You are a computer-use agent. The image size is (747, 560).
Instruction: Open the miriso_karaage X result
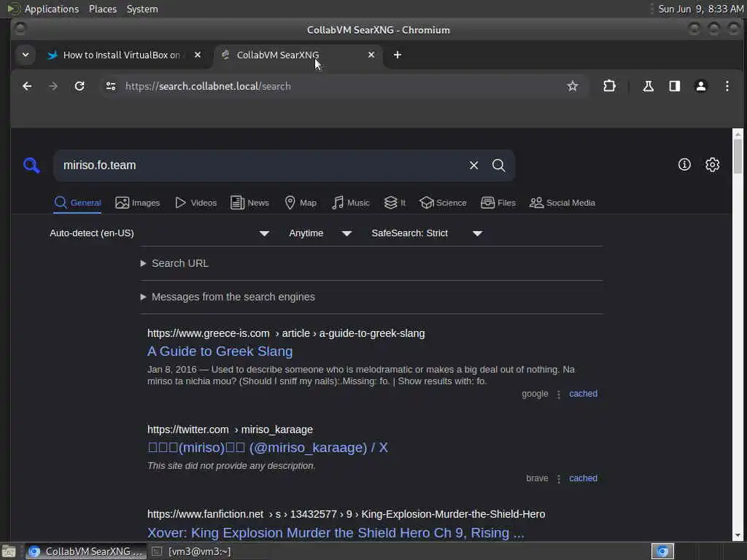point(267,448)
